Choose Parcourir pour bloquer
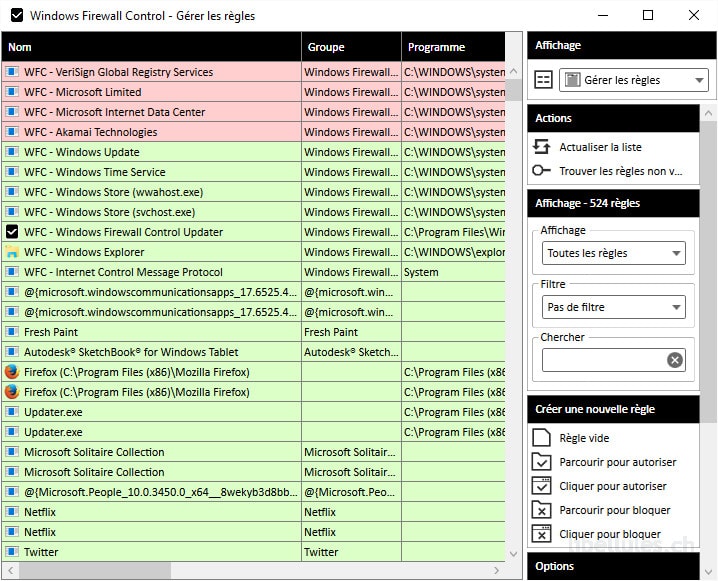 [x=615, y=510]
